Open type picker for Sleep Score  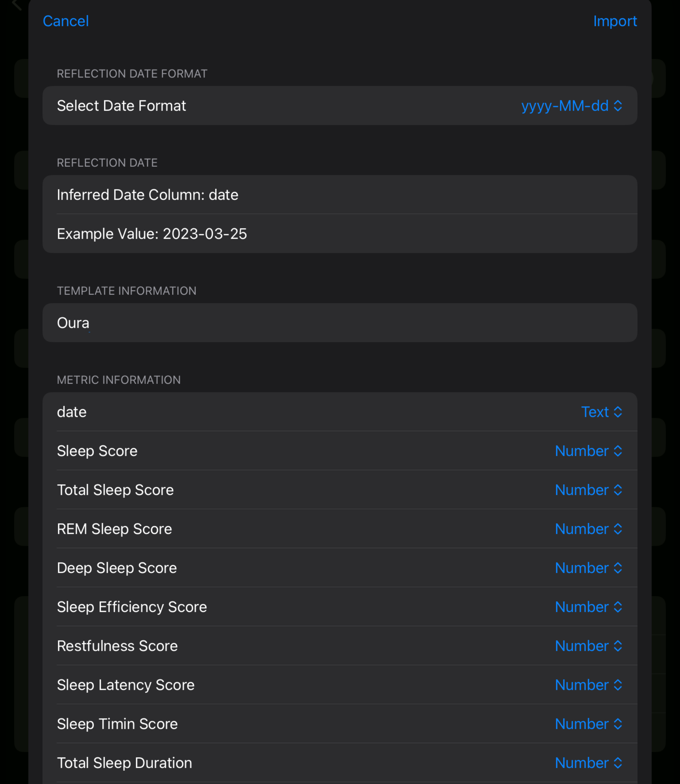click(x=589, y=451)
